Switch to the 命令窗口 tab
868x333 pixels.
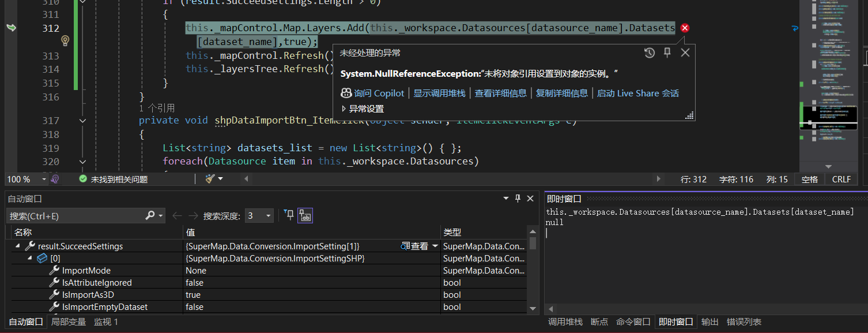[633, 322]
